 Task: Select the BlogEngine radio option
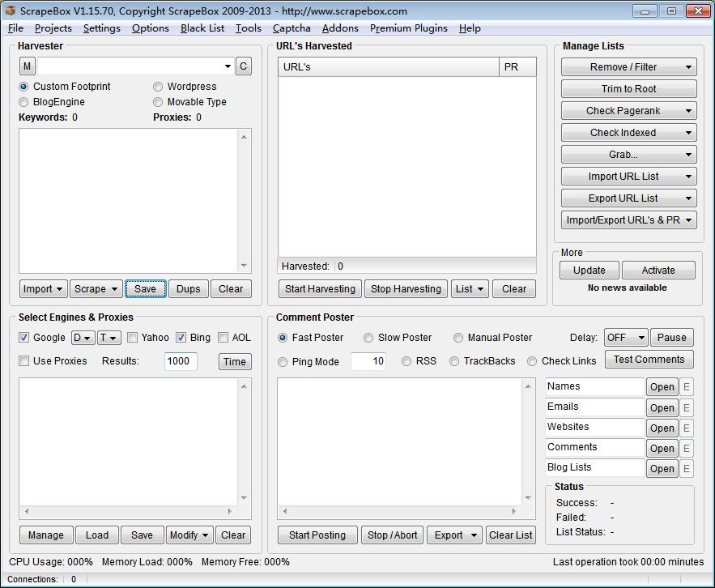23,102
